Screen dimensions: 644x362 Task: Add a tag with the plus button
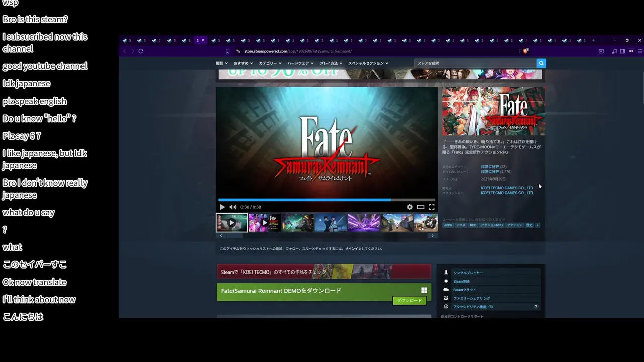pyautogui.click(x=538, y=225)
